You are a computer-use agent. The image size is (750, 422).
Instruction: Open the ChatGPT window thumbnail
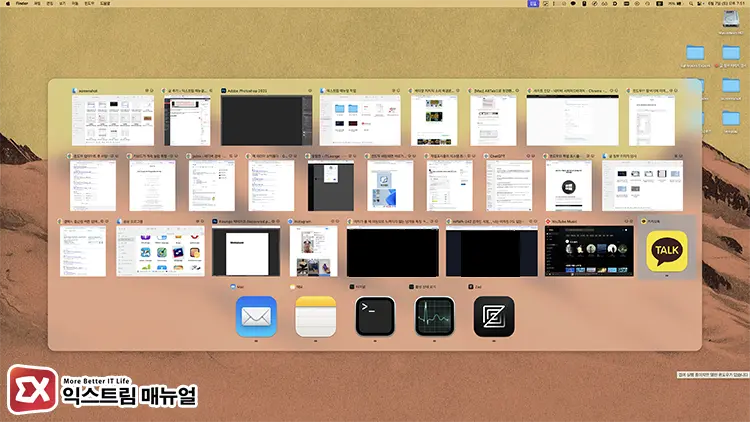509,186
